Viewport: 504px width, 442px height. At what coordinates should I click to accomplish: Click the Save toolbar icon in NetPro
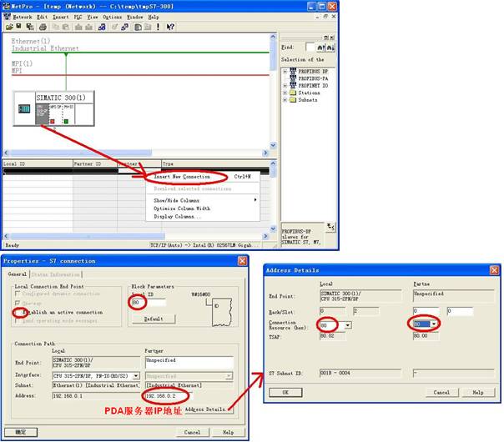pyautogui.click(x=19, y=27)
